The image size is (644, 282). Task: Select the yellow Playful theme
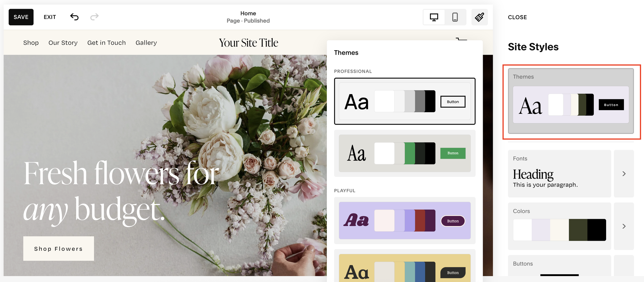click(x=405, y=271)
